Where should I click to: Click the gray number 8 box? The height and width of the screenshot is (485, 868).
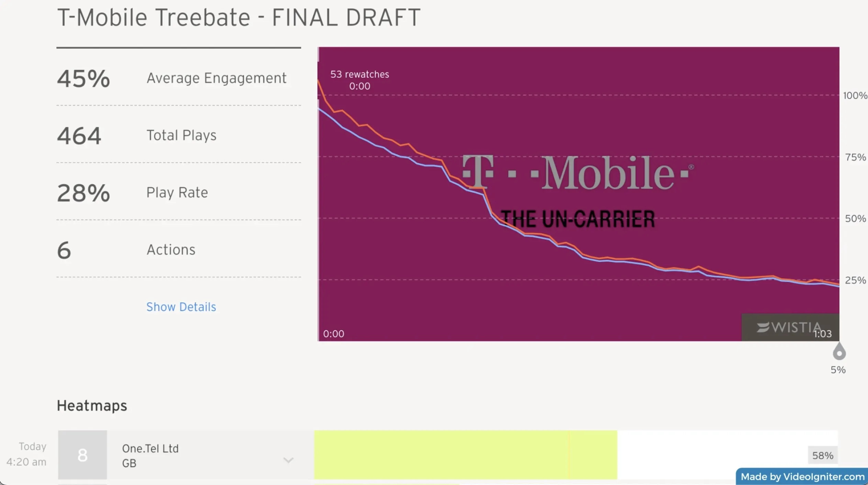pos(82,455)
